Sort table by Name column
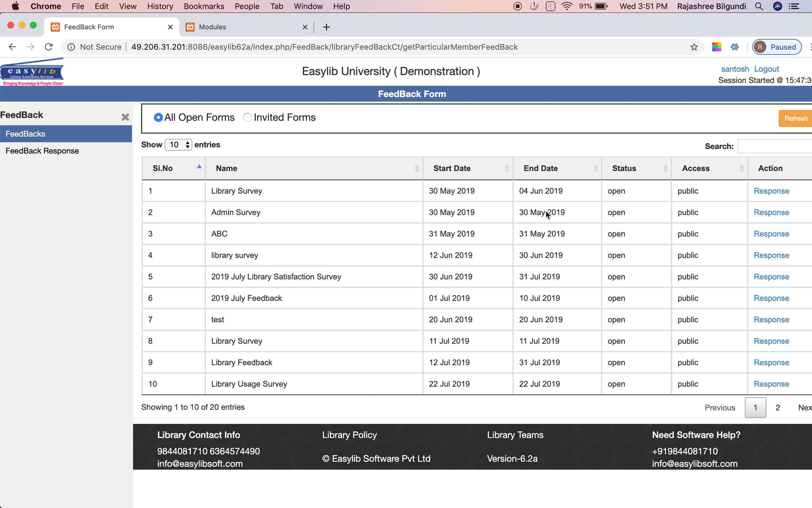The height and width of the screenshot is (508, 812). coord(314,168)
